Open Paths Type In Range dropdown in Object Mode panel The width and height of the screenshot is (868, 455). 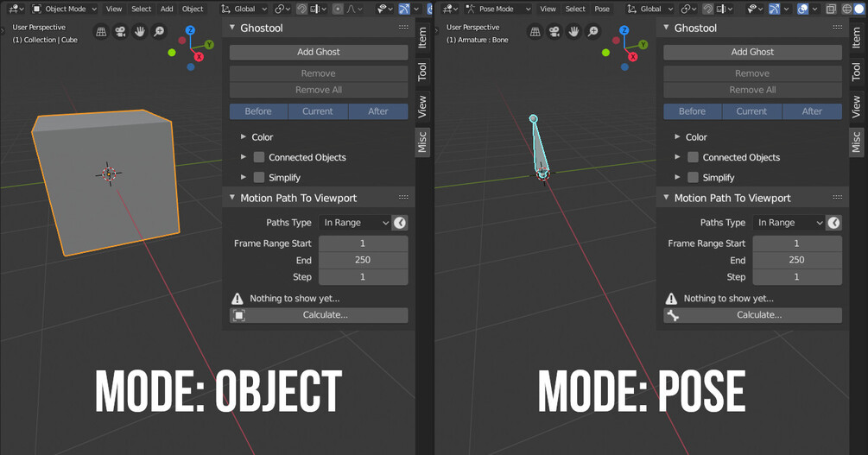[354, 223]
